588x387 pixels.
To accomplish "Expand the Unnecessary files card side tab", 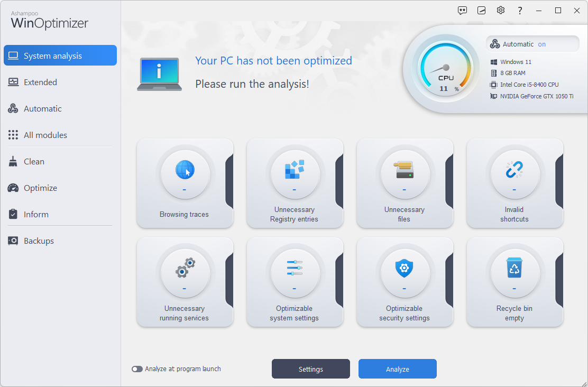I will point(449,181).
